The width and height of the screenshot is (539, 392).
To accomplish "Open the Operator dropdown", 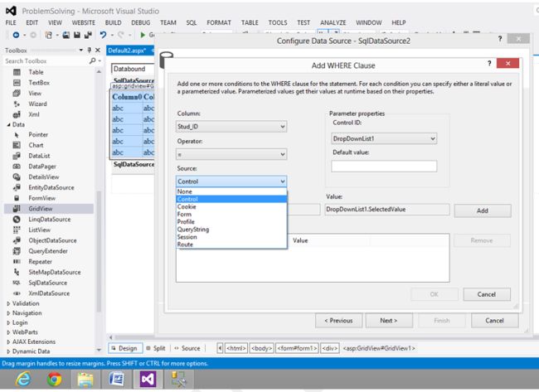I will 231,154.
